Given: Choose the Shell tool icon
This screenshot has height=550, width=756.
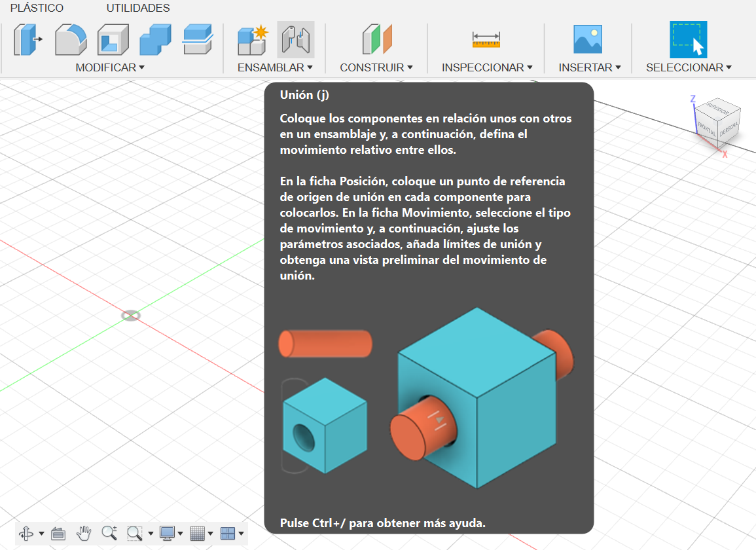Looking at the screenshot, I should coord(113,39).
